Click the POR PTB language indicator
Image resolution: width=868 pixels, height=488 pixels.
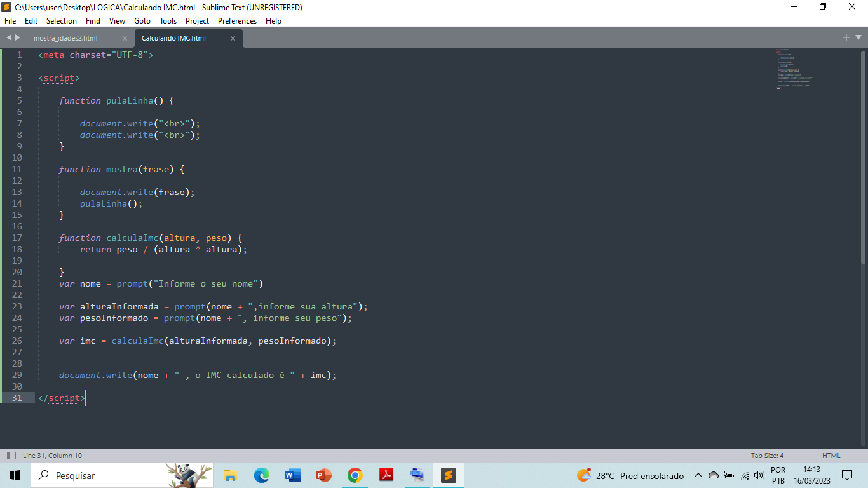pos(778,475)
